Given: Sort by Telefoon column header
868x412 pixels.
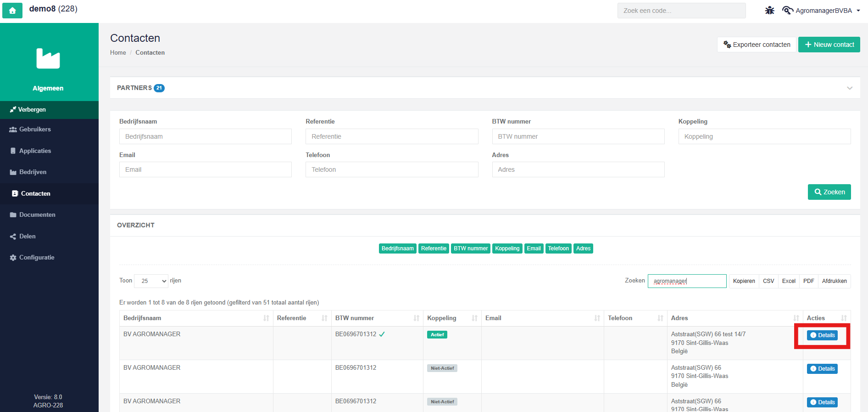Looking at the screenshot, I should point(635,318).
